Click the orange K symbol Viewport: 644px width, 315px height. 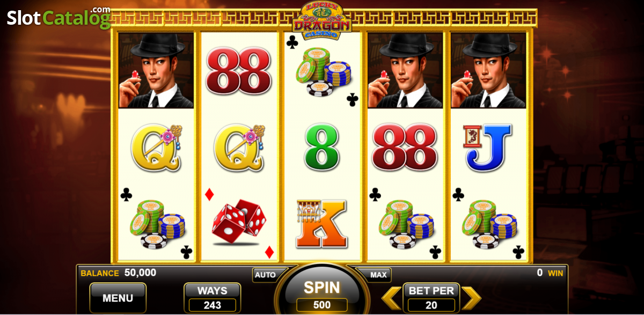[x=322, y=223]
